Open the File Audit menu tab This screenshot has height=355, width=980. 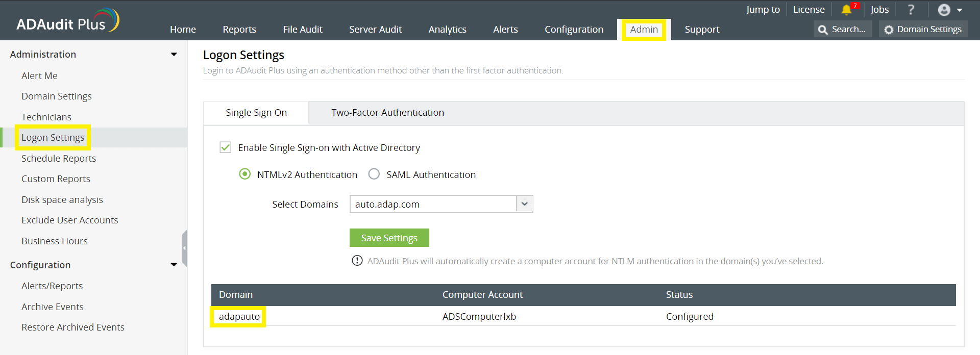303,30
